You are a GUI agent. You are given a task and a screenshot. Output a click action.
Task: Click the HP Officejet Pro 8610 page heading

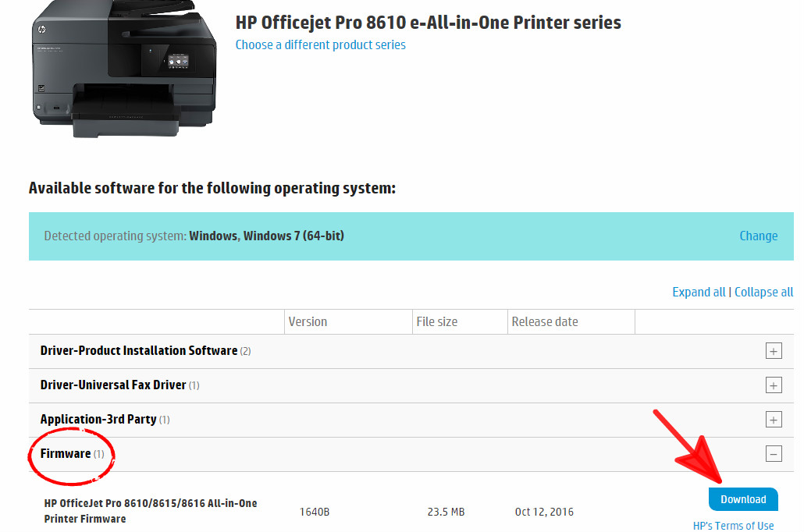click(429, 23)
